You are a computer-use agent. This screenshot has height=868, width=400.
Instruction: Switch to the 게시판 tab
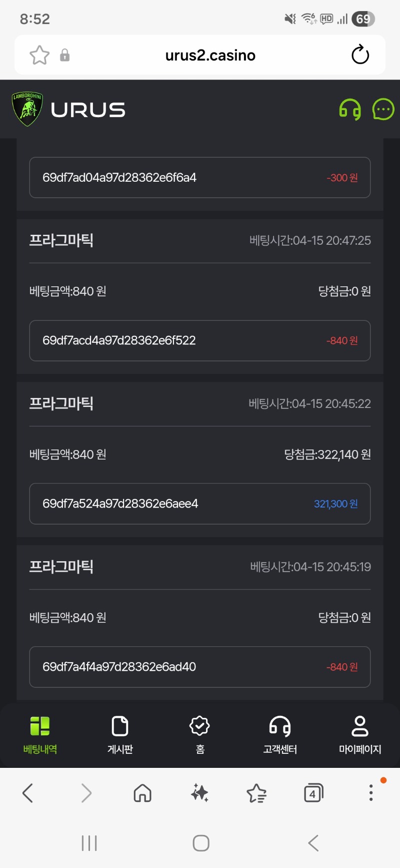point(120,734)
